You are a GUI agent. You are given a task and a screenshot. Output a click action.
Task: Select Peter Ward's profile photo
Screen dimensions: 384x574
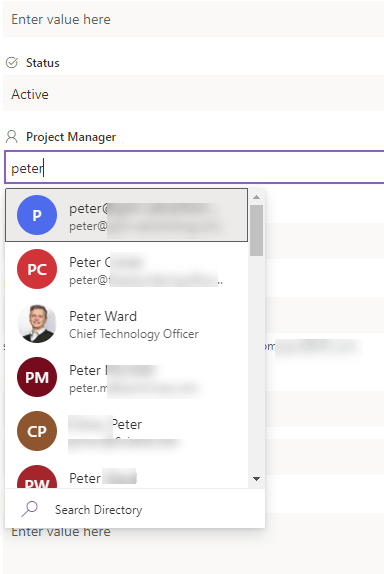[x=37, y=323]
